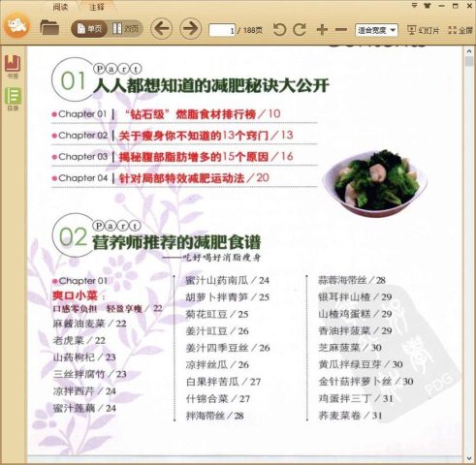Enter fullscreen mode (全屏)
The width and height of the screenshot is (476, 465).
460,30
